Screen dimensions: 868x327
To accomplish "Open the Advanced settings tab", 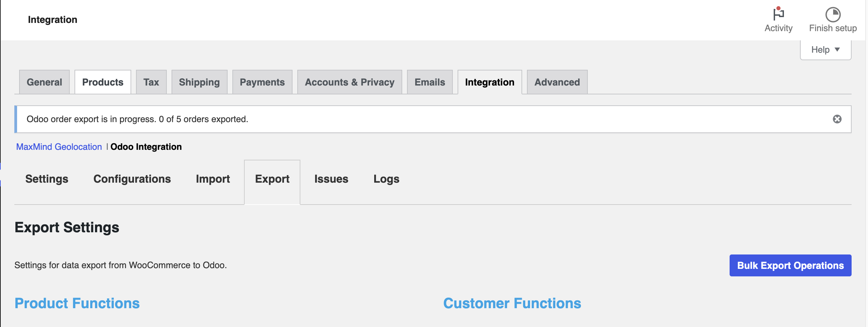I will 557,82.
